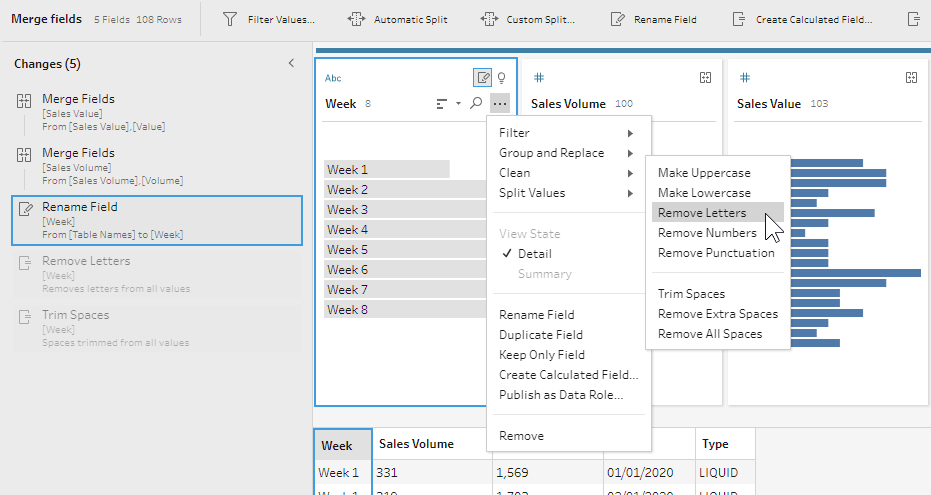Click the Sales Volume grid column header

430,444
